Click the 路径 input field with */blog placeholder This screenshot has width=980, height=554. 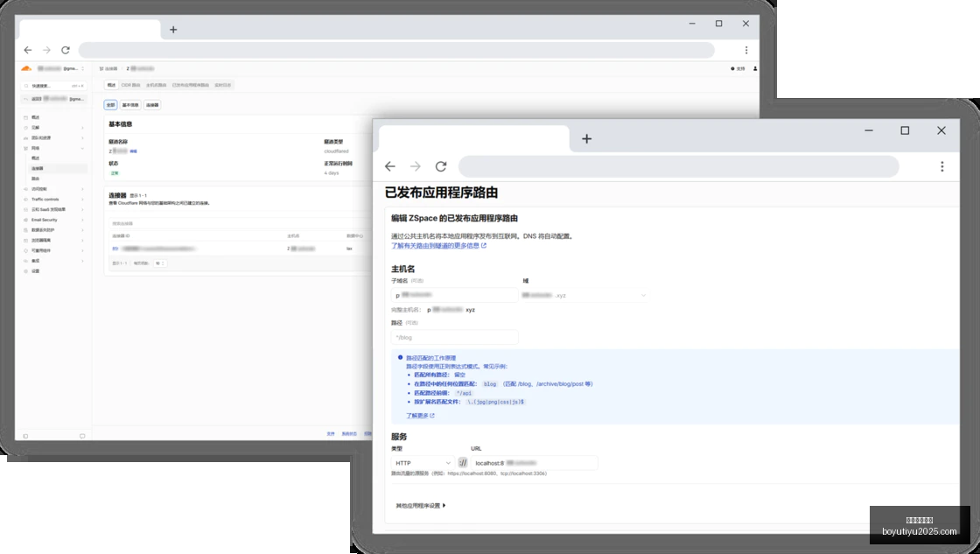[454, 337]
